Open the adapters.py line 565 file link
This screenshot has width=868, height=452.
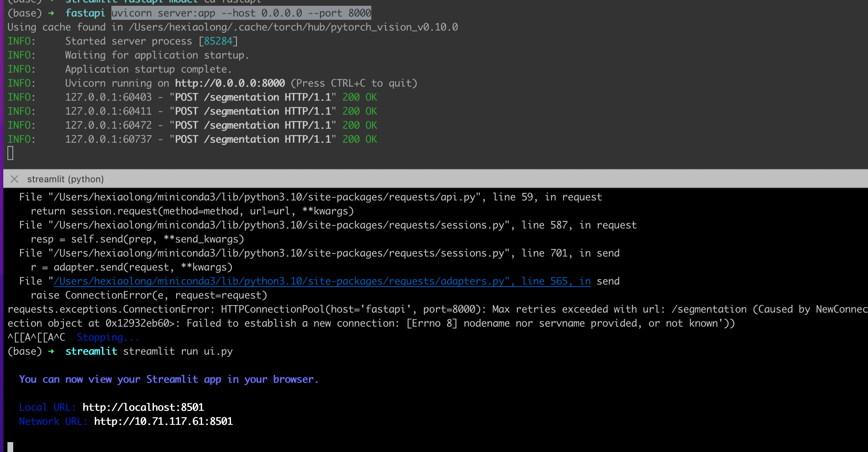pyautogui.click(x=322, y=281)
